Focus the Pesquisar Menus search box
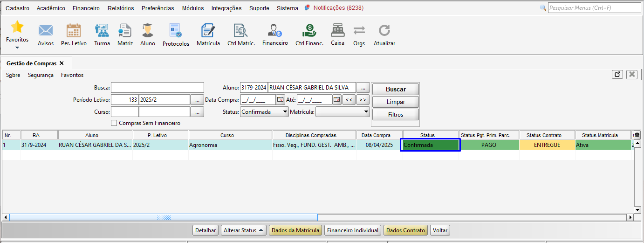Image resolution: width=644 pixels, height=243 pixels. [595, 8]
